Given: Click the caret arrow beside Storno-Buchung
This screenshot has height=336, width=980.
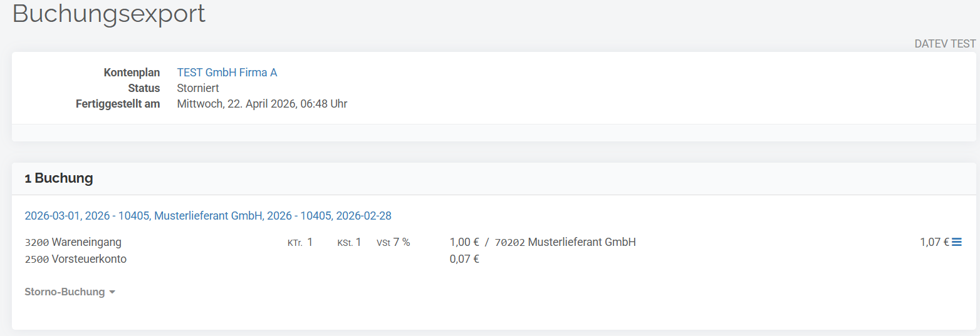Looking at the screenshot, I should click(x=112, y=293).
